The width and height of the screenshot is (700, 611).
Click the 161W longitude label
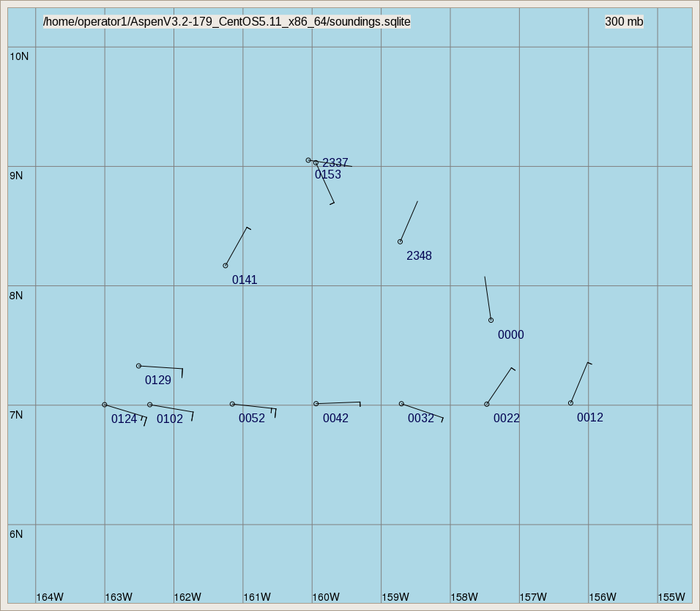tap(257, 597)
